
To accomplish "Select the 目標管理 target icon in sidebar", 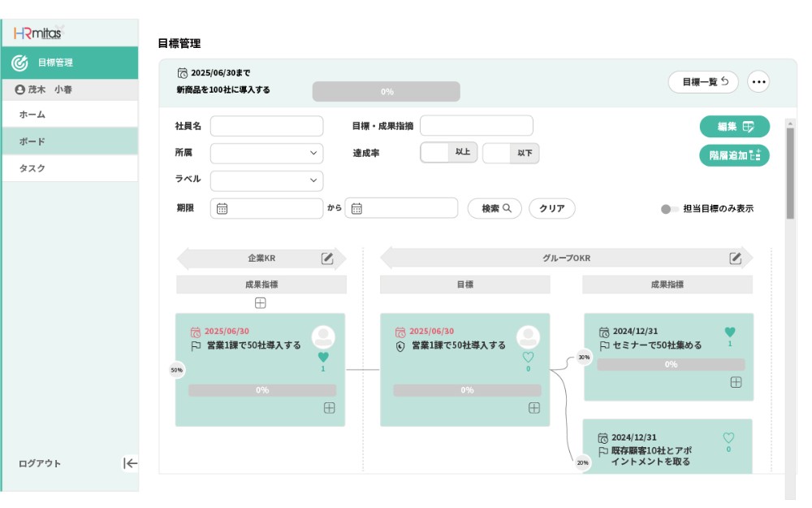I will tap(18, 61).
